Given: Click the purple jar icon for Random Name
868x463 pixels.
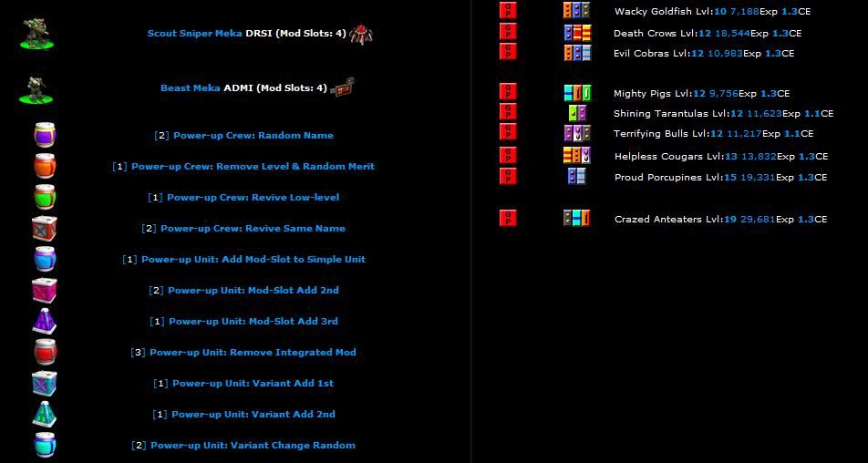Looking at the screenshot, I should click(x=45, y=135).
